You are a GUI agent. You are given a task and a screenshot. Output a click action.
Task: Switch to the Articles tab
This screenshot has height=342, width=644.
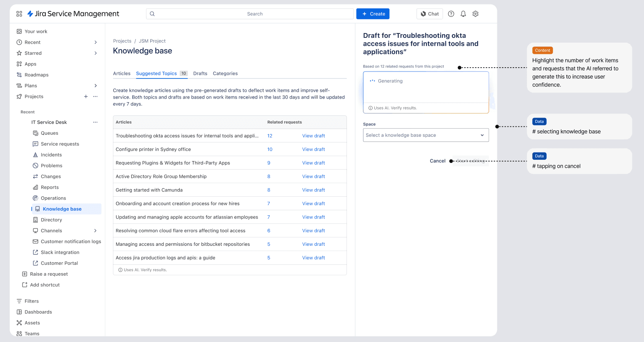point(122,74)
